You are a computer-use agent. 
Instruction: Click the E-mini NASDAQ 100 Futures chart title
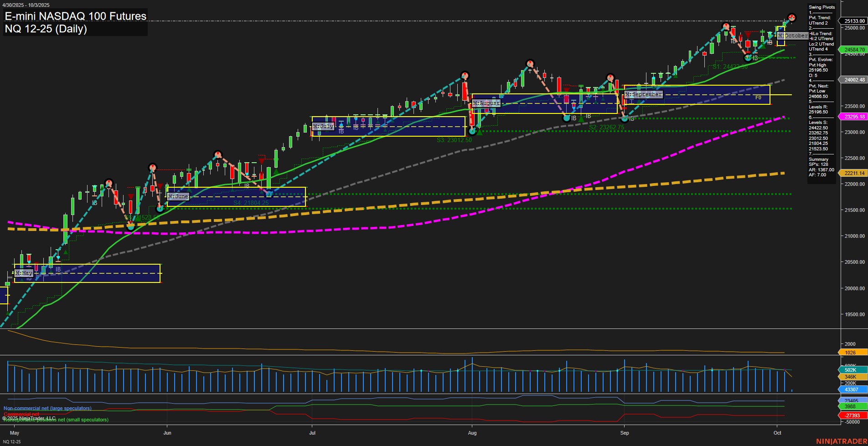point(75,16)
